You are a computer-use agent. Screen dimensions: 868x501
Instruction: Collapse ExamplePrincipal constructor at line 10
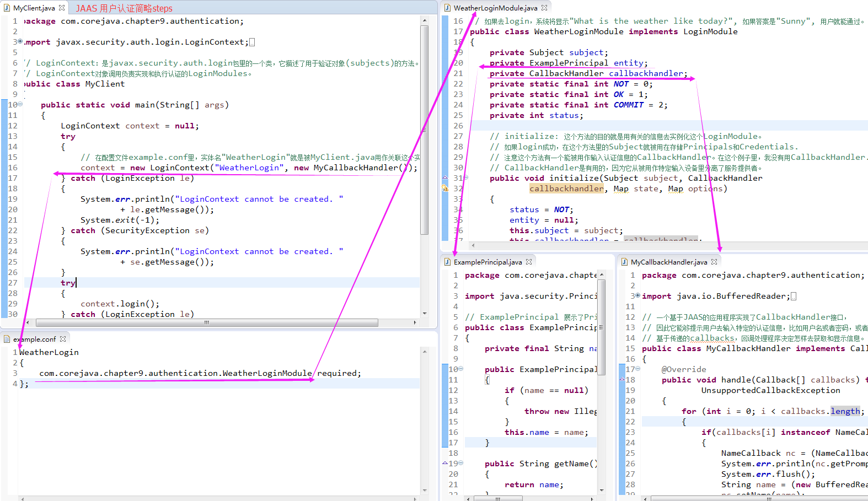coord(461,369)
